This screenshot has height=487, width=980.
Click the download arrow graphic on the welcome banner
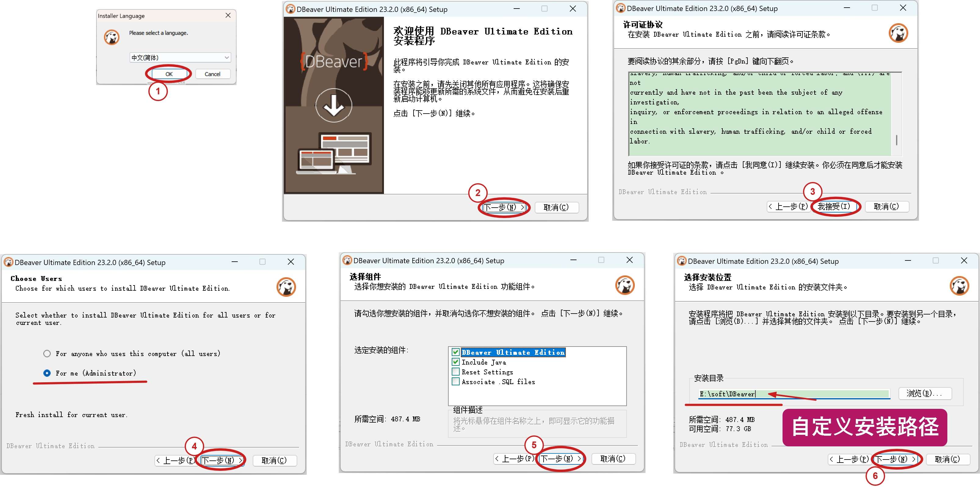(x=334, y=105)
